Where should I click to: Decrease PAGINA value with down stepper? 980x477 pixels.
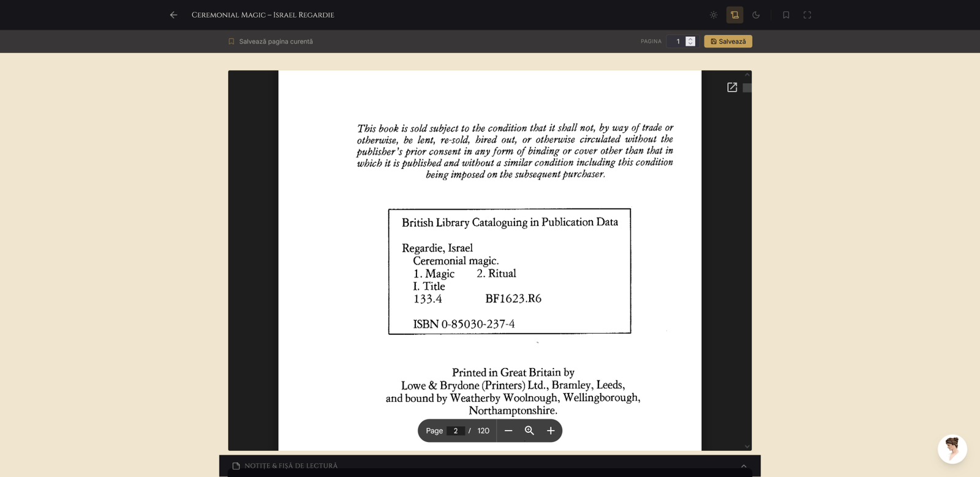(x=690, y=44)
